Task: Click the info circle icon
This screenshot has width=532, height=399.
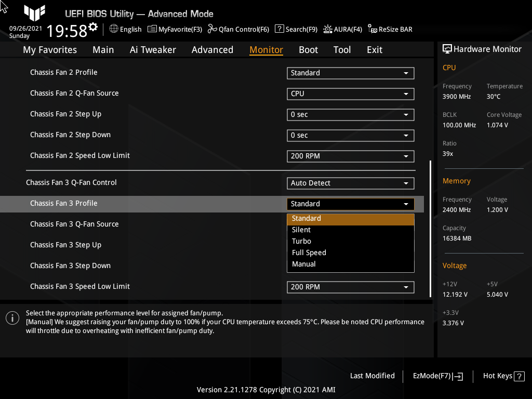Action: point(12,318)
